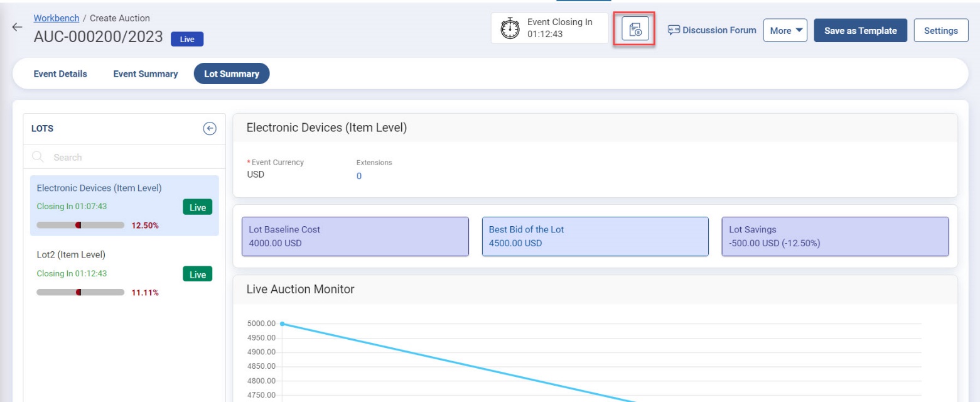The image size is (980, 402).
Task: Click the Live badge on Lot2
Action: (x=197, y=274)
